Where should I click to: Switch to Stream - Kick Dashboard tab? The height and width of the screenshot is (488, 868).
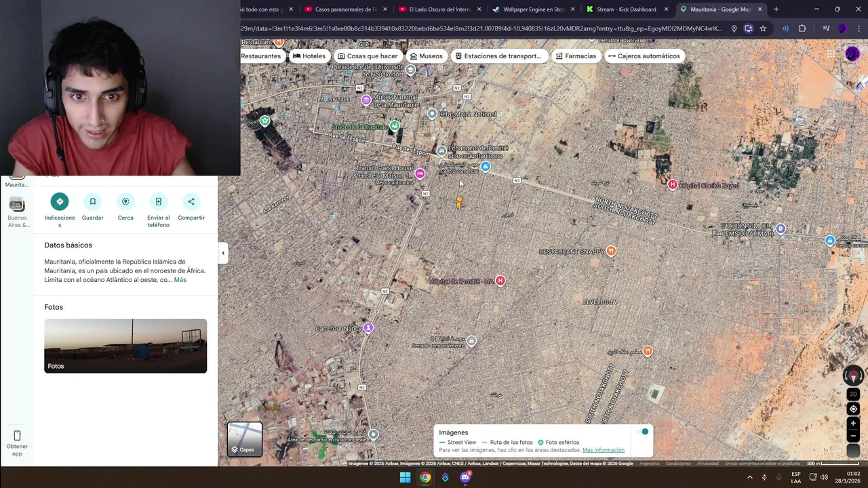[x=627, y=9]
